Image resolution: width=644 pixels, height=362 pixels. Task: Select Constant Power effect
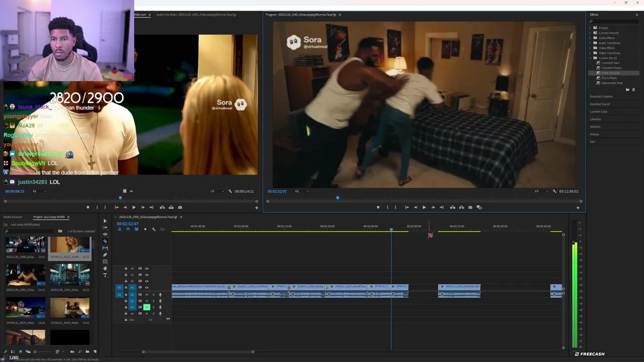pos(611,68)
